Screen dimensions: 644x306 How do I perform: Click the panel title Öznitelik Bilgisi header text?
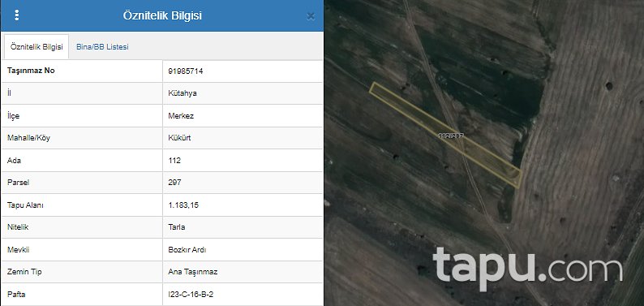coord(162,16)
